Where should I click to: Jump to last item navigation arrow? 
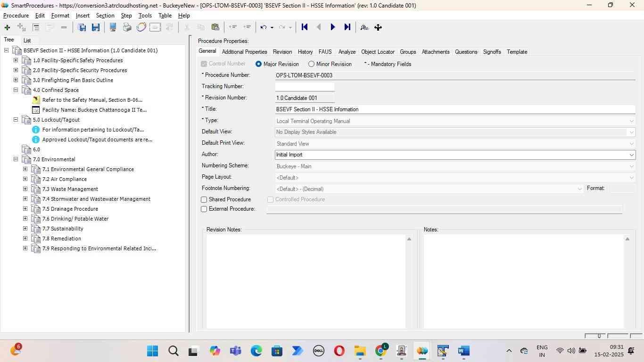pos(347,27)
